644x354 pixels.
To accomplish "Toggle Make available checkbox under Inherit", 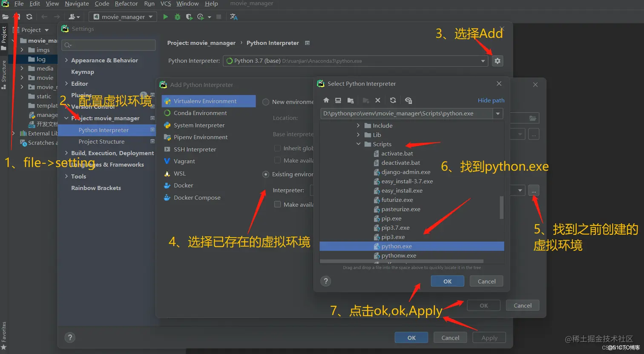I will pos(277,160).
